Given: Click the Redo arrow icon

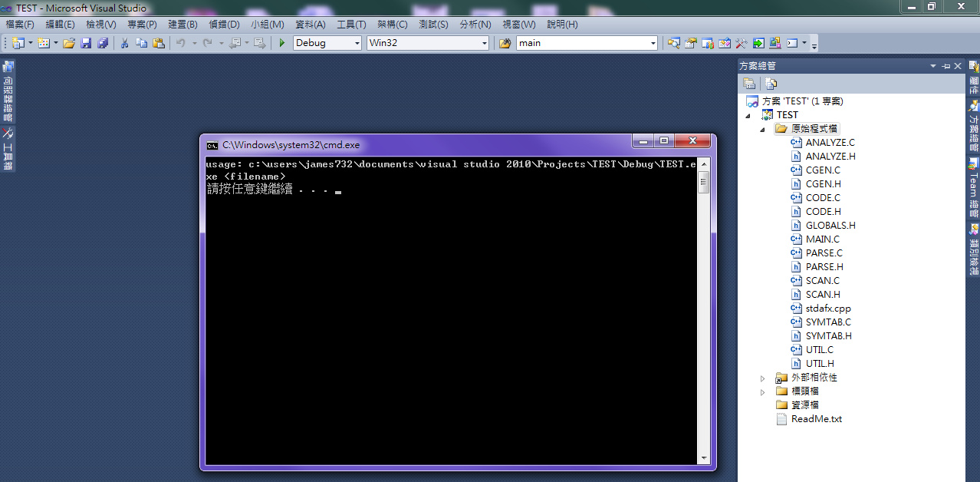Looking at the screenshot, I should click(x=207, y=43).
